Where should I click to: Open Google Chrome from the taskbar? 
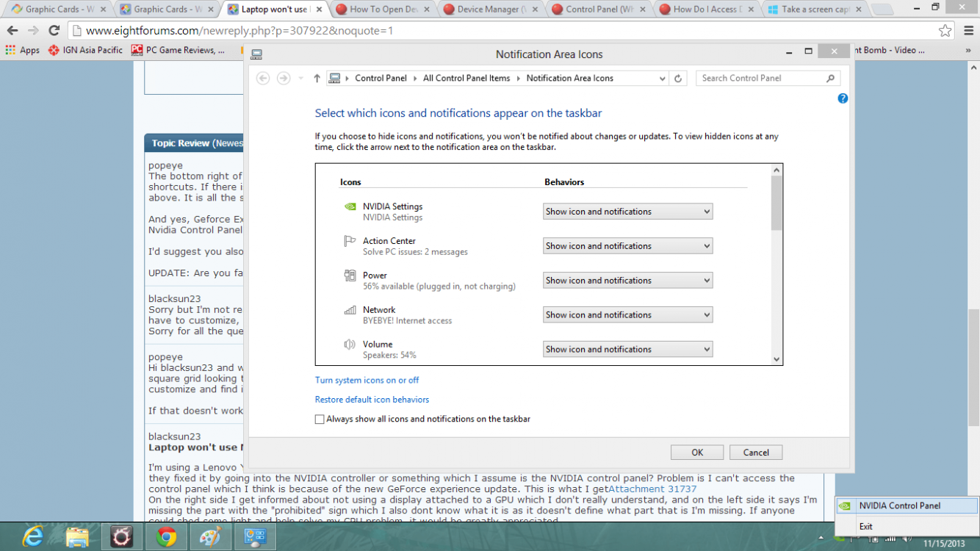click(166, 537)
